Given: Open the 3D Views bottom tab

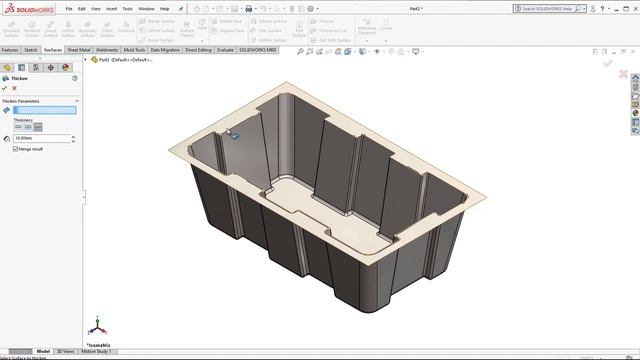Looking at the screenshot, I should click(x=66, y=351).
